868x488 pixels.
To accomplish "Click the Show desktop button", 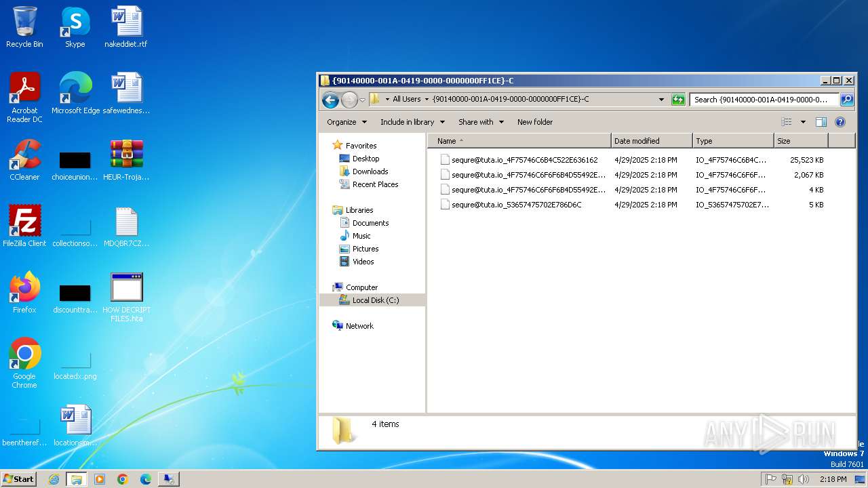I will [861, 479].
